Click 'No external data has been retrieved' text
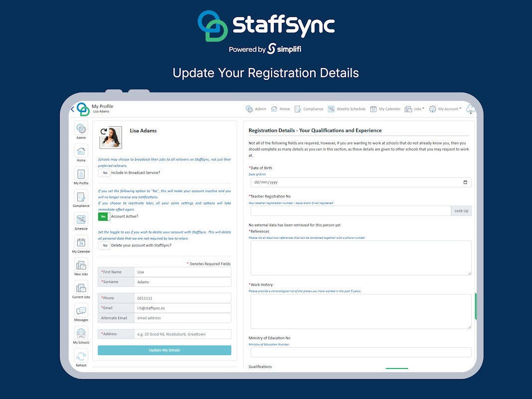Screen dimensions: 532x399 coord(294,225)
